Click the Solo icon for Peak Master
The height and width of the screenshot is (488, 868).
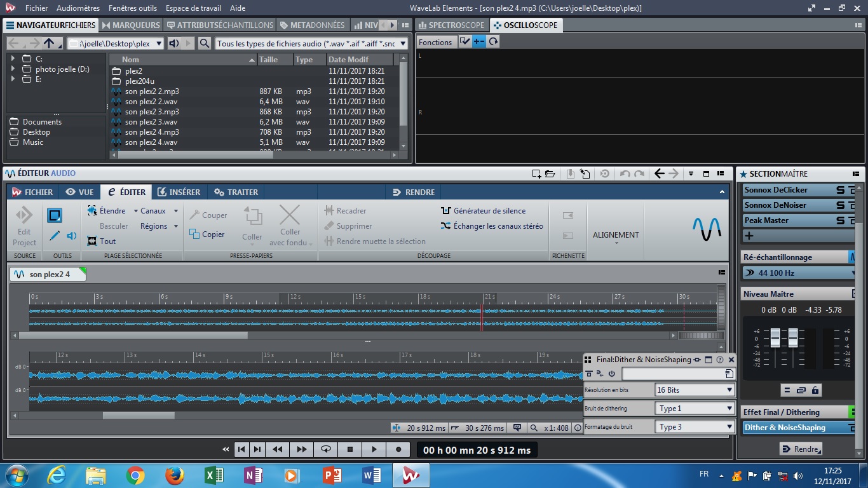841,220
